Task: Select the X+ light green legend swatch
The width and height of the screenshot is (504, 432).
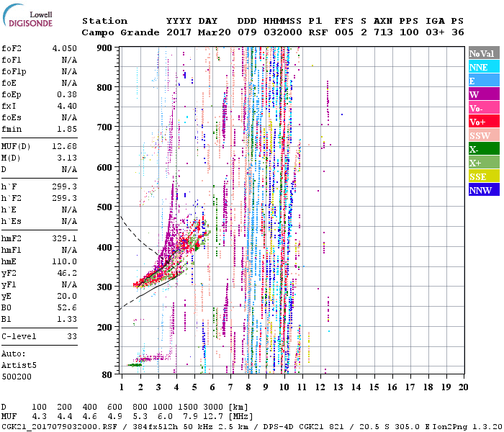Action: click(484, 163)
